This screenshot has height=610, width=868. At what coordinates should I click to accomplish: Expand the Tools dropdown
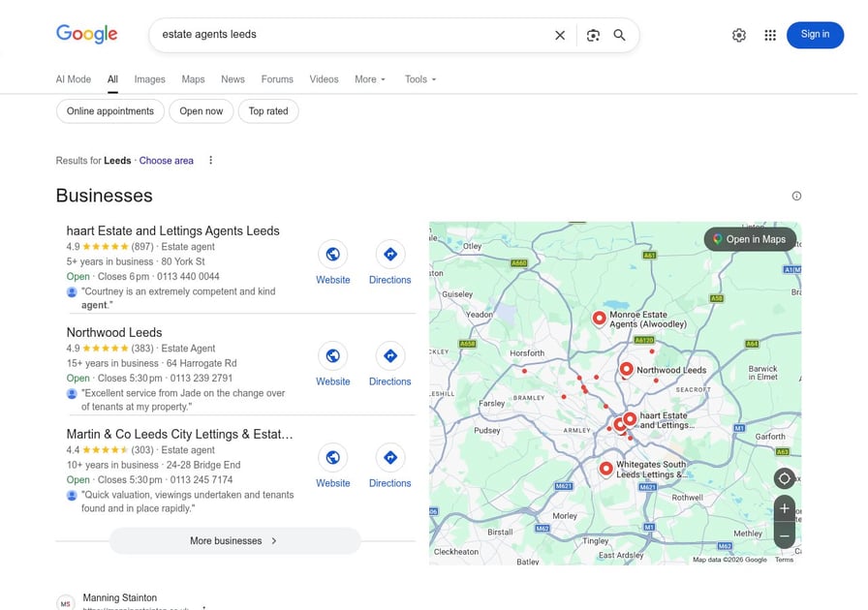[420, 79]
